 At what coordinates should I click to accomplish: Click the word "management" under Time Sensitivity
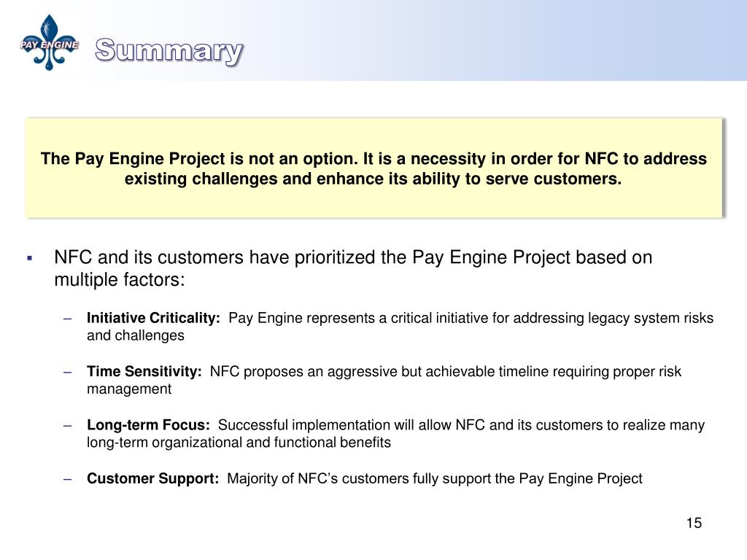[129, 389]
